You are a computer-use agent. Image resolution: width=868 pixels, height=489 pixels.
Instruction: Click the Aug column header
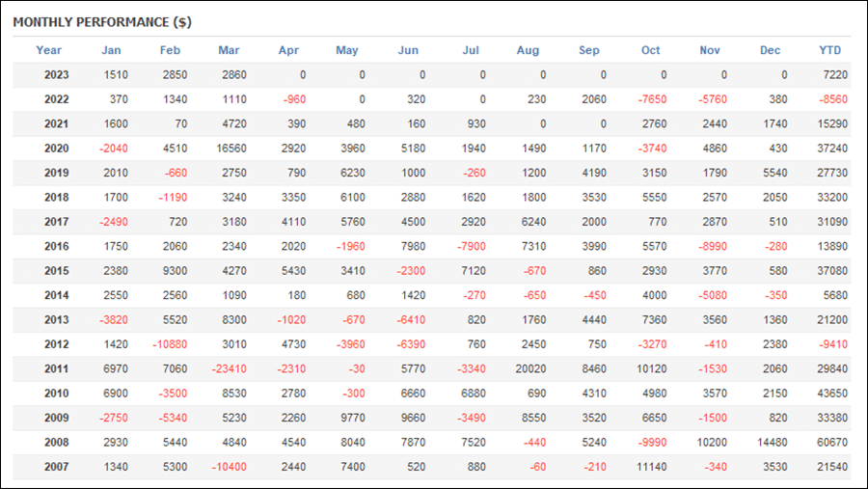tap(528, 50)
